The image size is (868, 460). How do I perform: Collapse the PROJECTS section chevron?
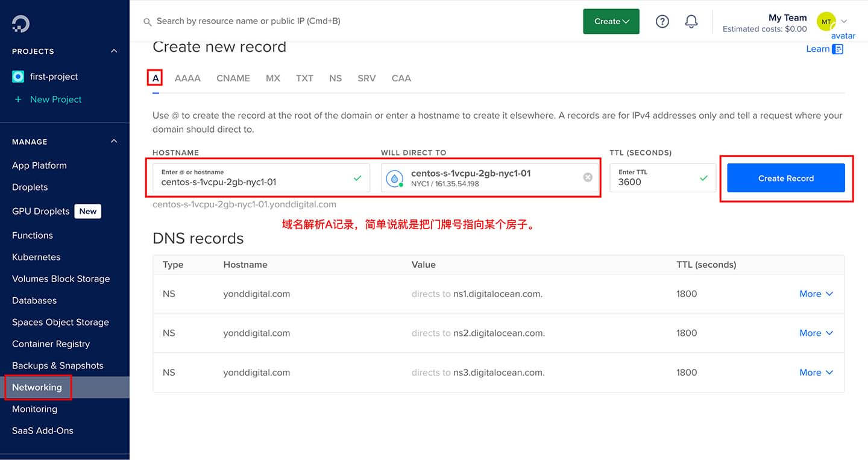tap(114, 51)
